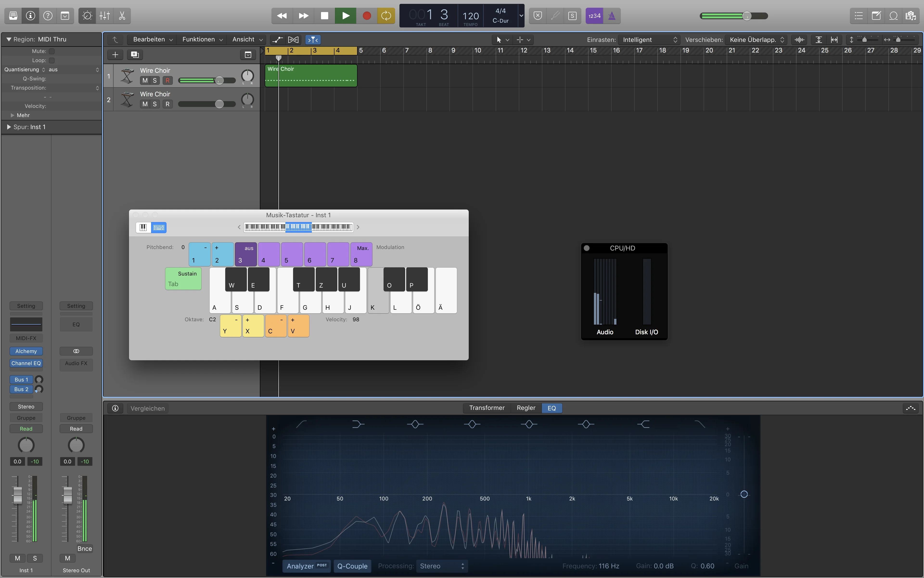924x578 pixels.
Task: Open the Library icon in the control bar
Action: [13, 16]
